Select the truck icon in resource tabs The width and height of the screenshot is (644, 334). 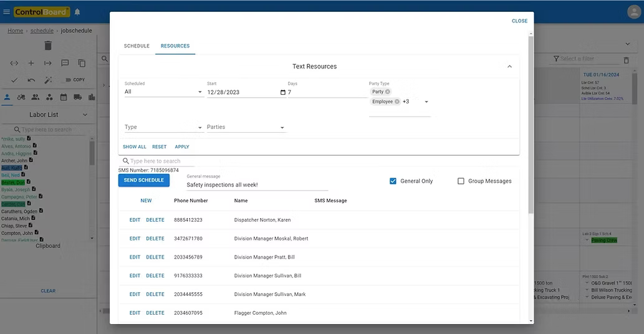coord(77,97)
